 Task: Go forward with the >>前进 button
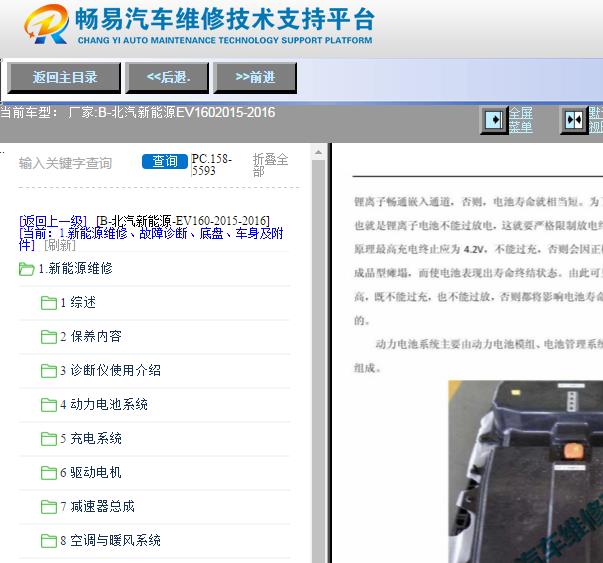(x=255, y=78)
